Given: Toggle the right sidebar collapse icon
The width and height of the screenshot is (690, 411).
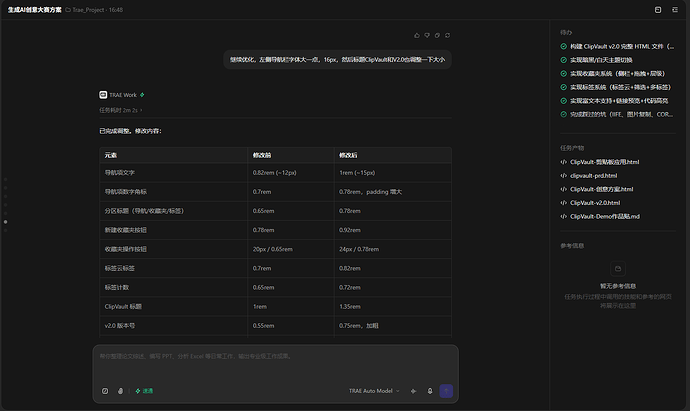Looking at the screenshot, I should (675, 10).
